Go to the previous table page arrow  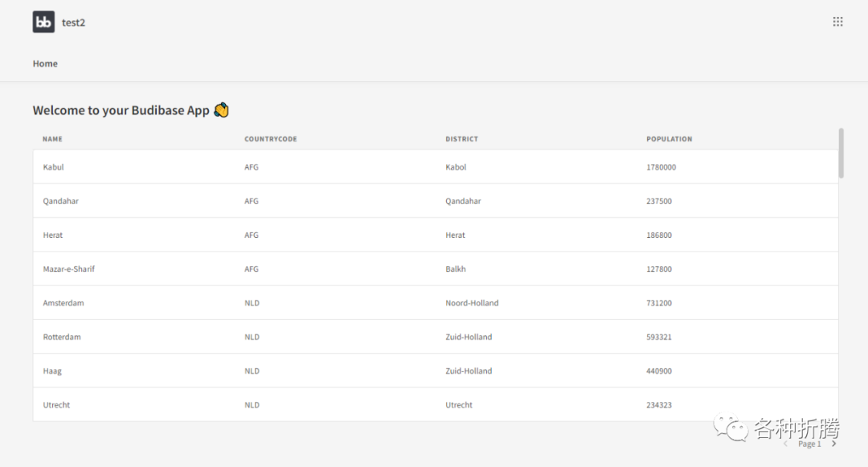pyautogui.click(x=785, y=444)
